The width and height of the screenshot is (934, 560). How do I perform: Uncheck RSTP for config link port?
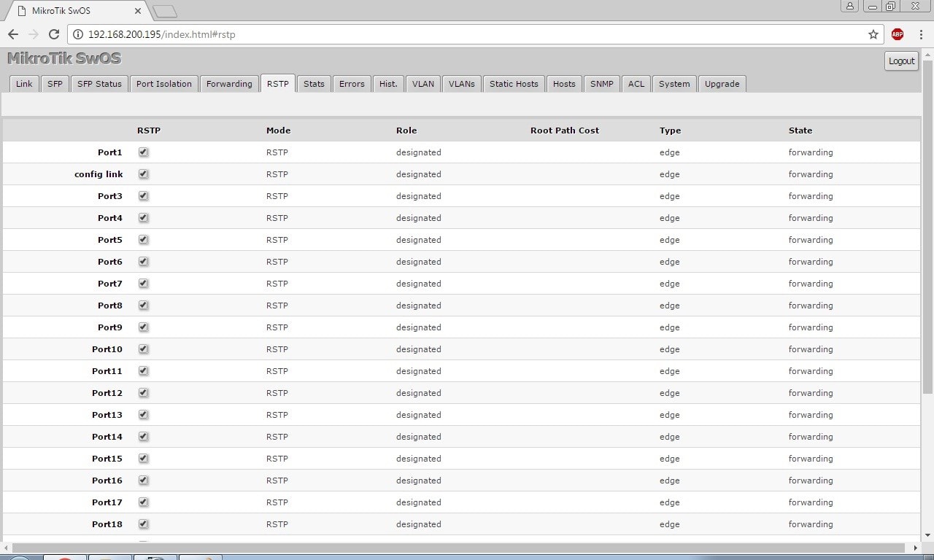(144, 174)
